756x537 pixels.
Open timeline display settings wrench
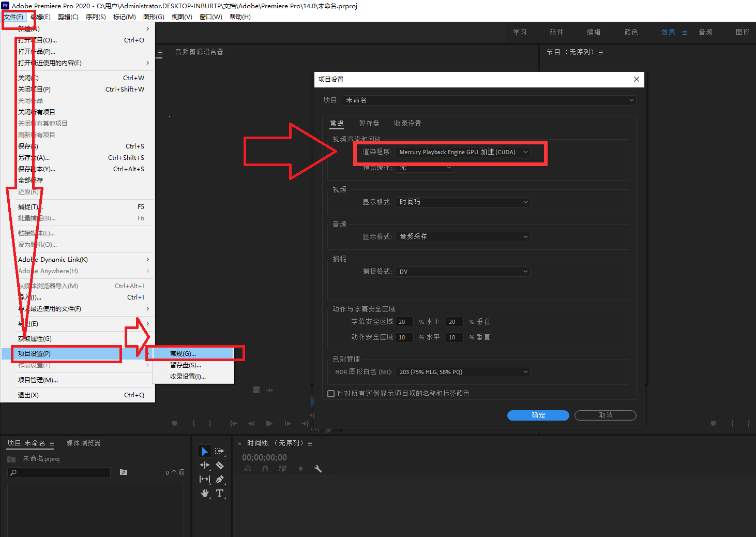point(318,469)
